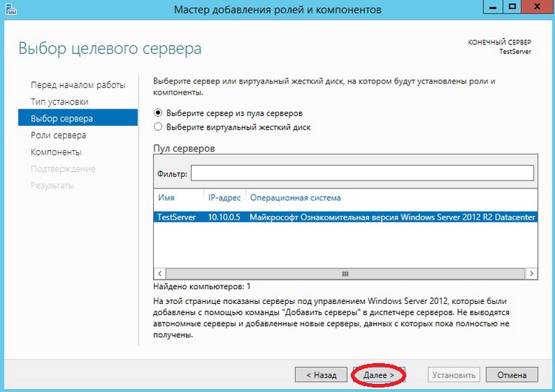Click the horizontal scrollbar left arrow
Viewport: 555px width, 392px height.
pyautogui.click(x=160, y=274)
